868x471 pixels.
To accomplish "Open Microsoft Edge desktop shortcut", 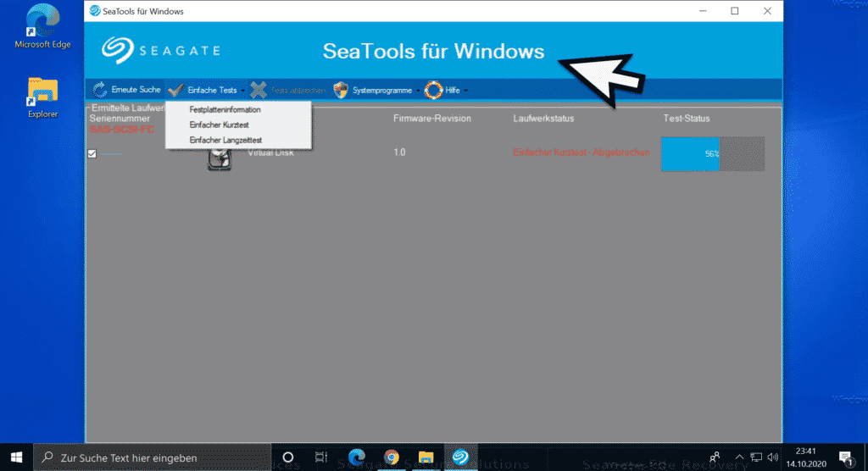I will (x=42, y=26).
